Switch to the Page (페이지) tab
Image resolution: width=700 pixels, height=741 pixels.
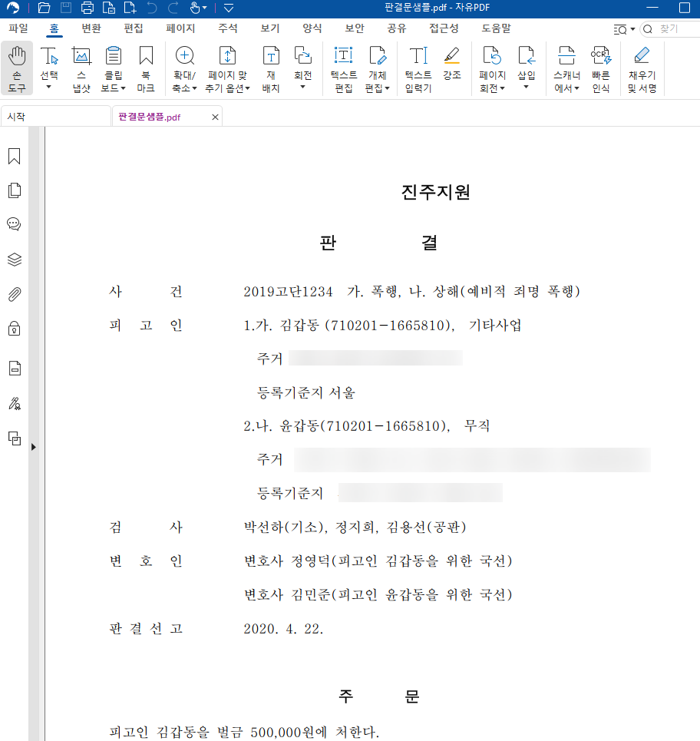180,28
